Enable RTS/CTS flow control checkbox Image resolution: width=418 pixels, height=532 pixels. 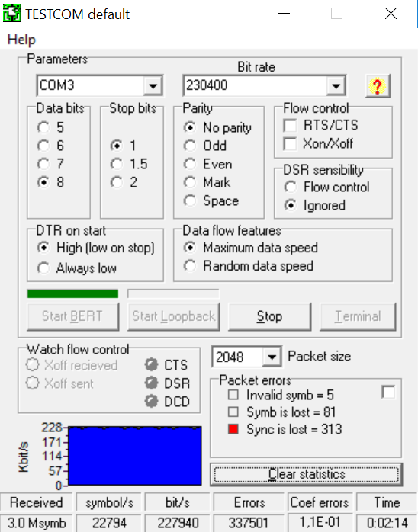coord(290,125)
